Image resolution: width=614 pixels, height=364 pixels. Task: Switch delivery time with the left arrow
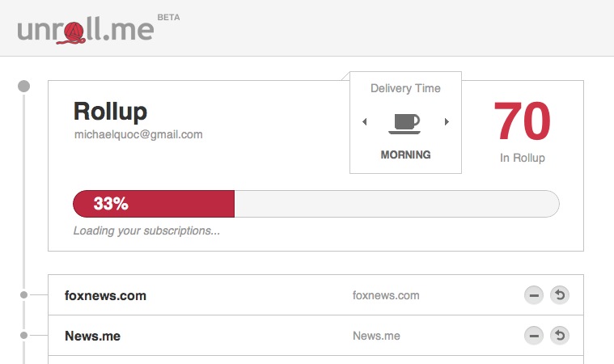coord(365,121)
